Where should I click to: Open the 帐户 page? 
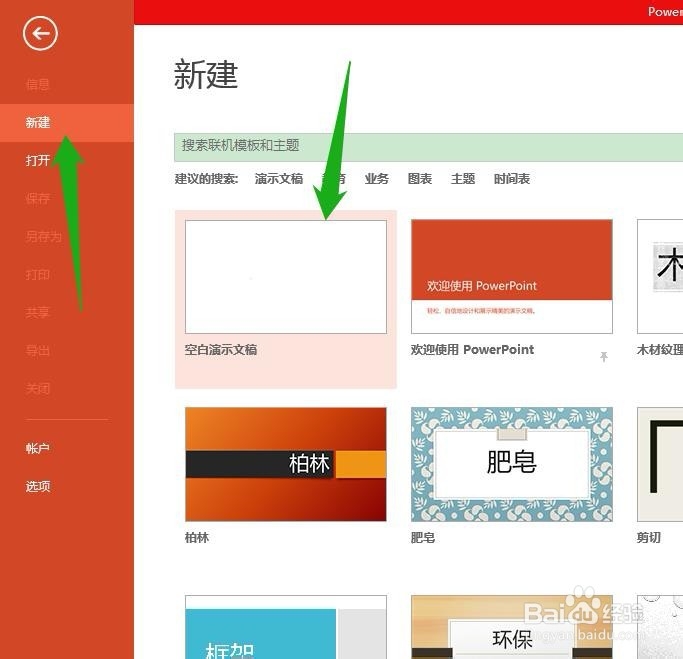click(x=37, y=448)
